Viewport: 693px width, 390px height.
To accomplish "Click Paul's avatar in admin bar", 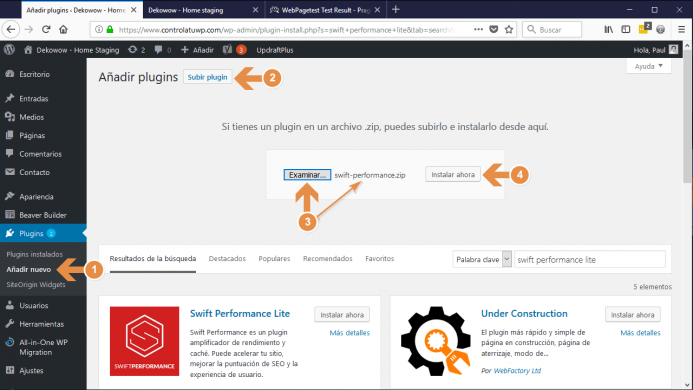I will [x=674, y=50].
